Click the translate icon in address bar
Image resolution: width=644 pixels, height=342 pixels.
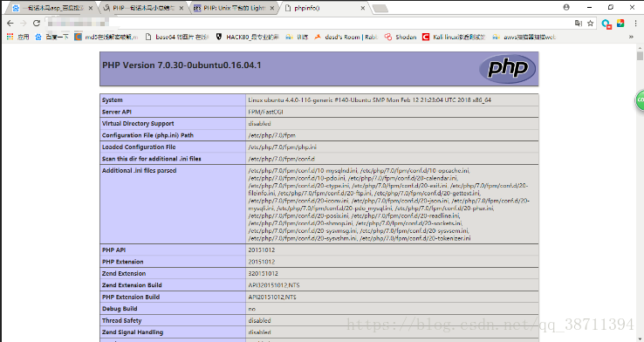(x=579, y=24)
